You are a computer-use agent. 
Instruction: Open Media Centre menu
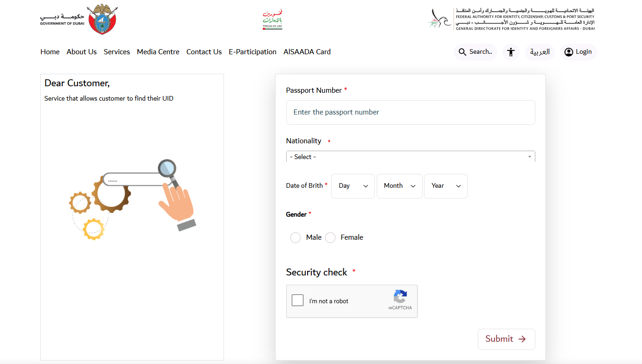(x=158, y=52)
